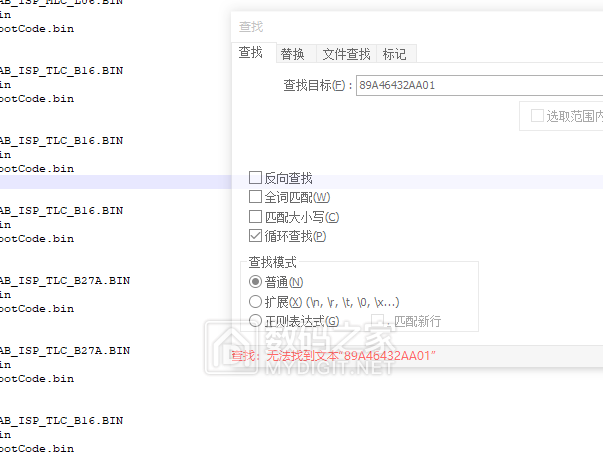Select the 普通 search mode
Image resolution: width=603 pixels, height=469 pixels.
tap(256, 283)
